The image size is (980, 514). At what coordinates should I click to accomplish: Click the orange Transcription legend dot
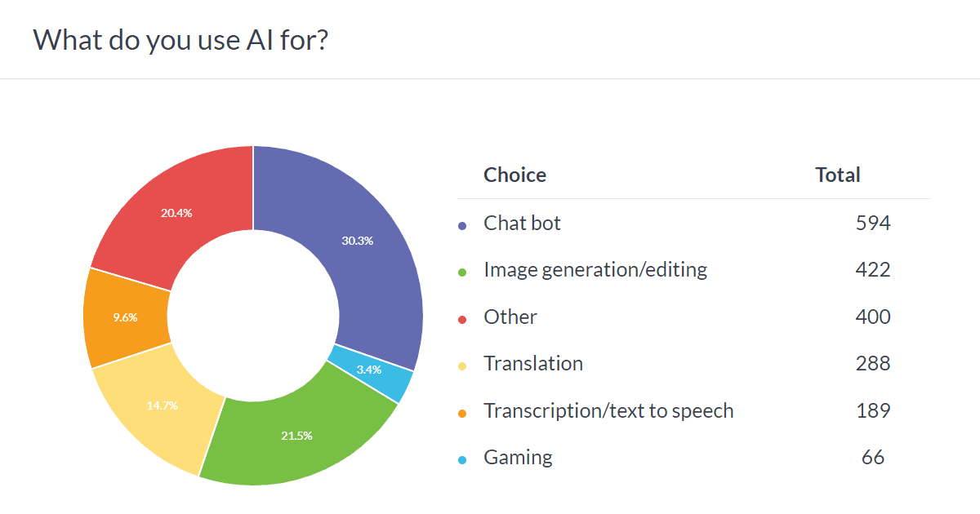pos(462,413)
